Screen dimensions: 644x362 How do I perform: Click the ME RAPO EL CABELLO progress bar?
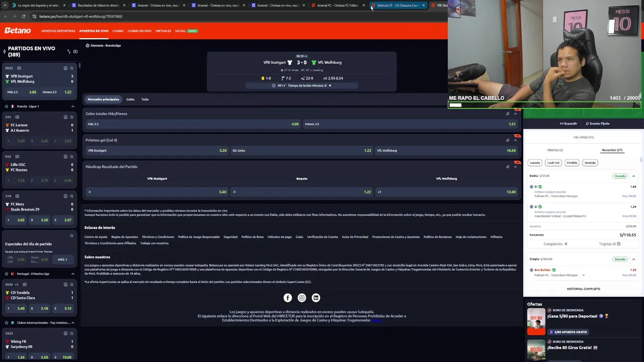tap(544, 105)
